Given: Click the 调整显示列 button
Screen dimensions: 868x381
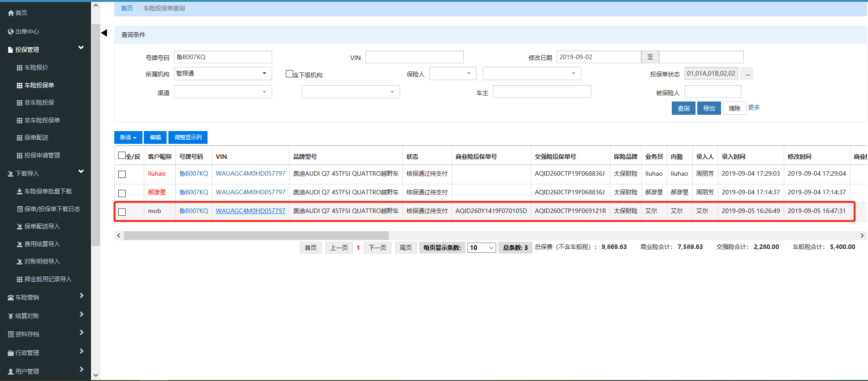Looking at the screenshot, I should 188,137.
